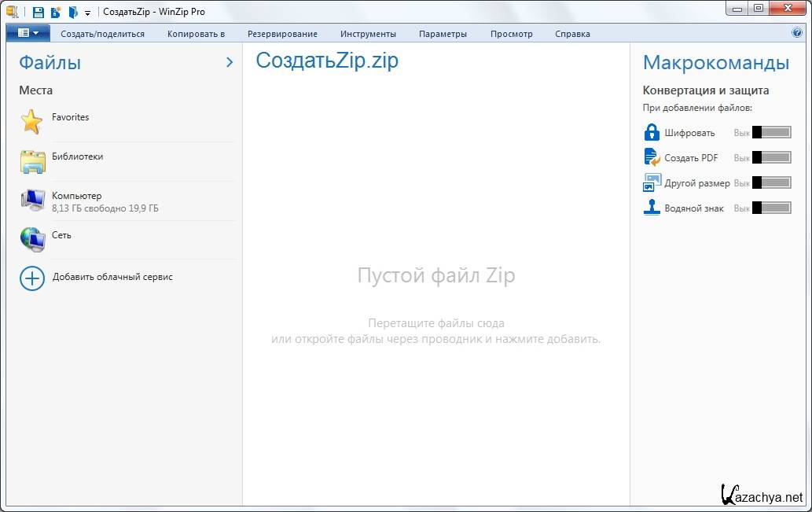
Task: Open the Сеть network globe icon
Action: point(32,239)
